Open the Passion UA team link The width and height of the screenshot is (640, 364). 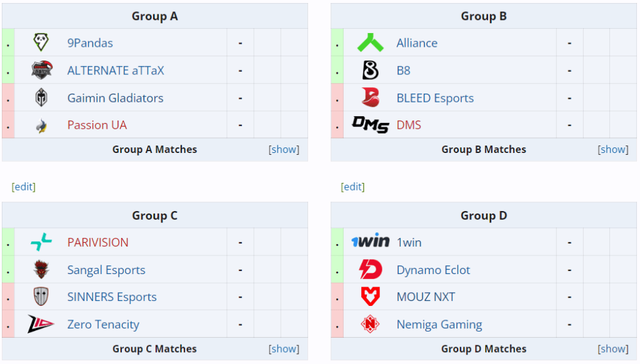[x=97, y=125]
